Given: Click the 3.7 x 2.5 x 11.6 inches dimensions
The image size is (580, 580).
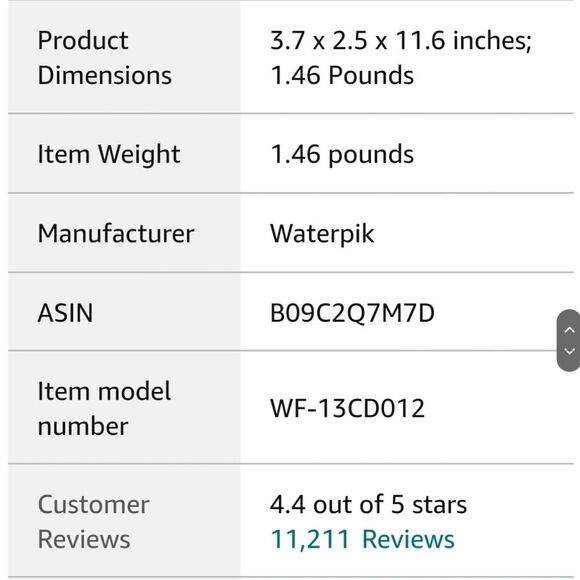Looking at the screenshot, I should pos(401,40).
